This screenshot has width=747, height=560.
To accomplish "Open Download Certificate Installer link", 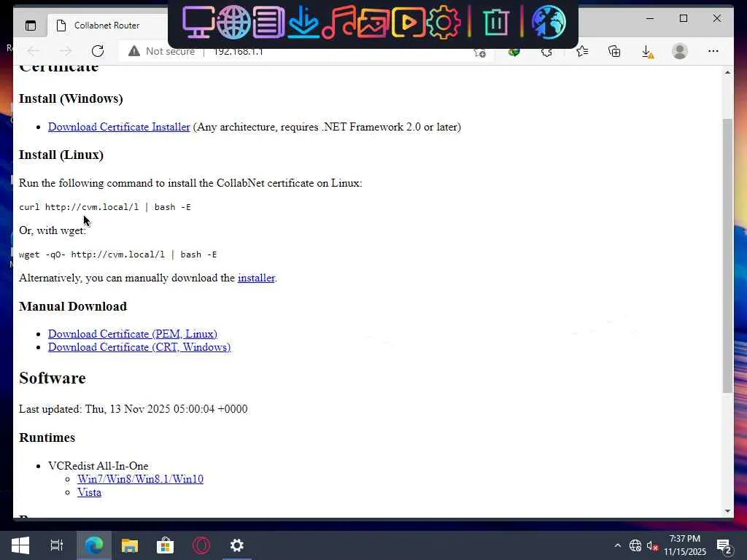I will point(119,127).
